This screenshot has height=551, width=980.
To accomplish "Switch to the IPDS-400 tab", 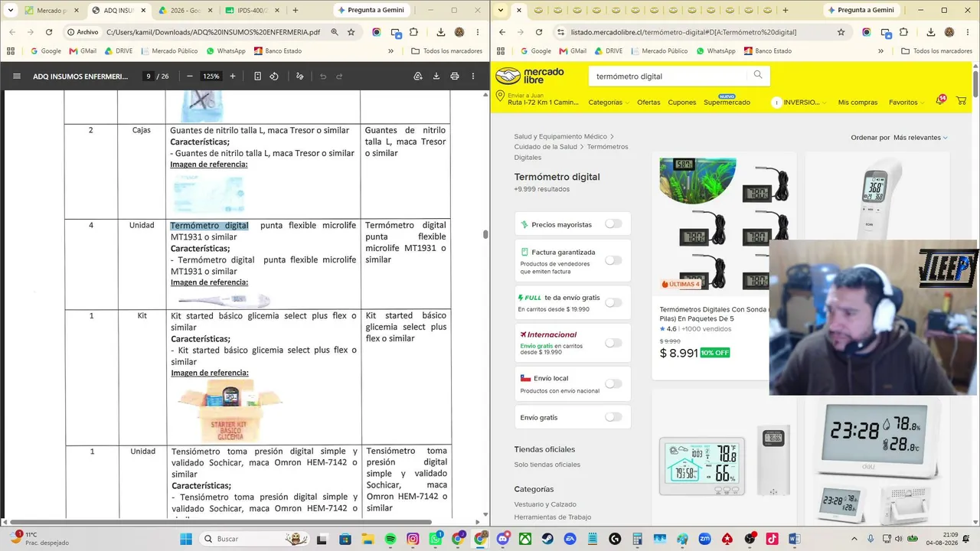I will [253, 11].
